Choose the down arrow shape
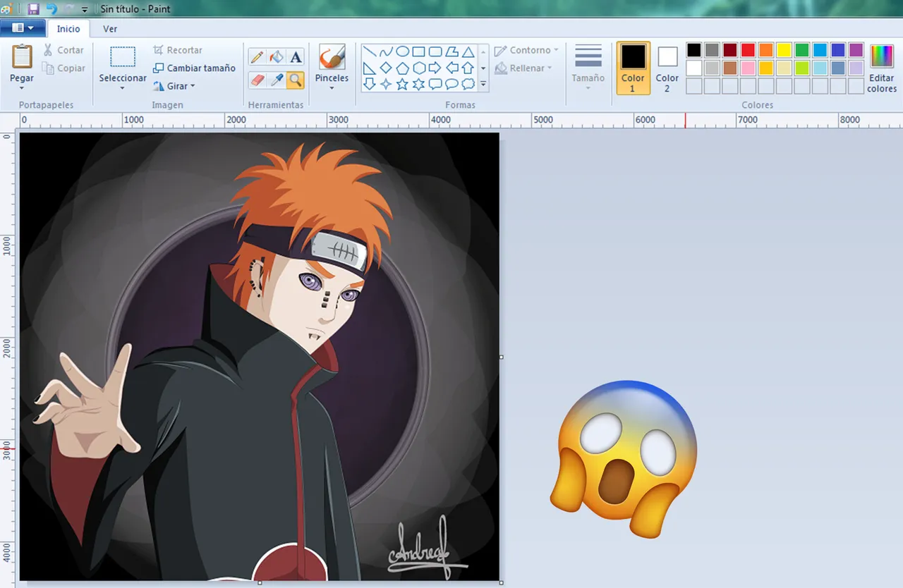 pyautogui.click(x=369, y=84)
